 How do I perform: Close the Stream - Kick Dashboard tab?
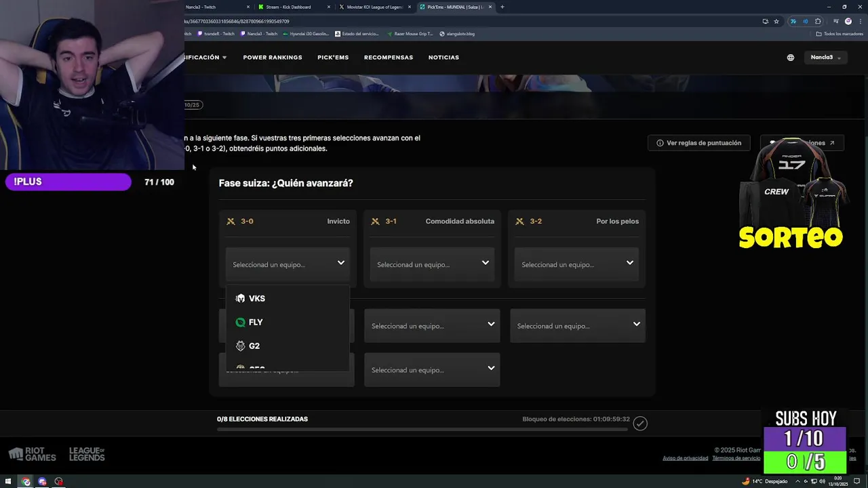329,7
